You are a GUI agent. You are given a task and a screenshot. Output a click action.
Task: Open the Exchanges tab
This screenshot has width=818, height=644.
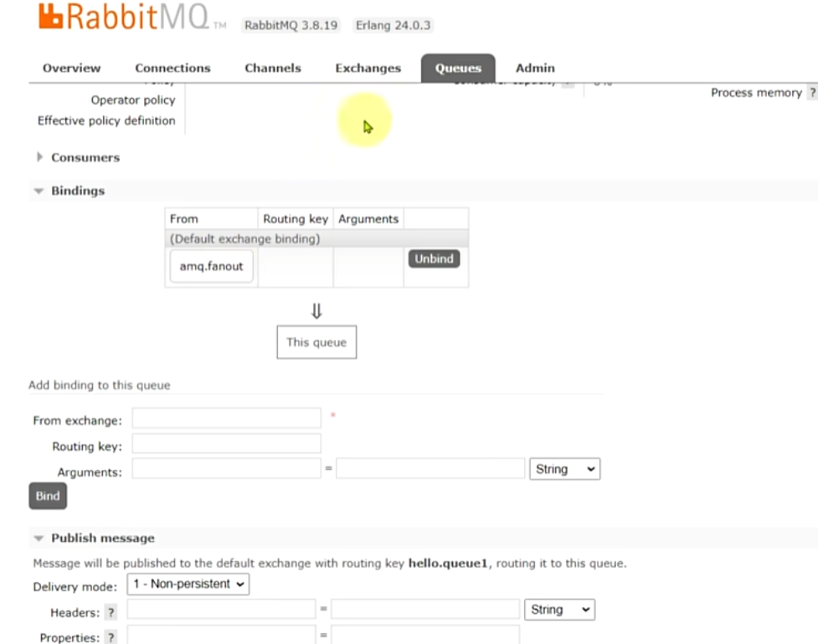coord(368,69)
